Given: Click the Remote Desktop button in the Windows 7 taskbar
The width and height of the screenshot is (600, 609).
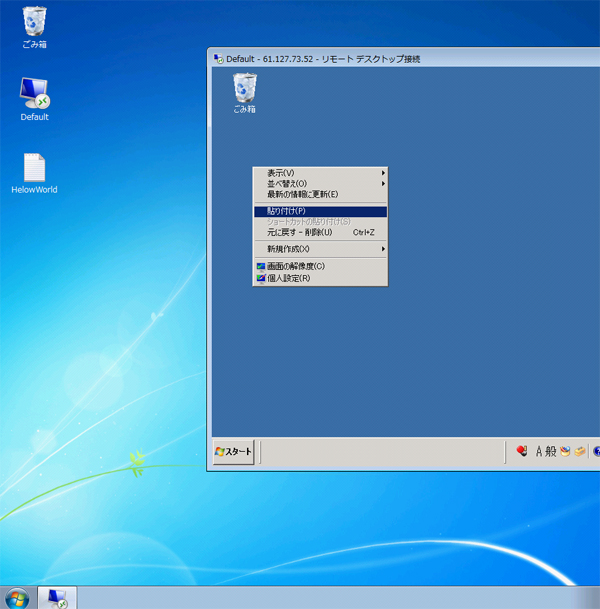Looking at the screenshot, I should tap(57, 598).
